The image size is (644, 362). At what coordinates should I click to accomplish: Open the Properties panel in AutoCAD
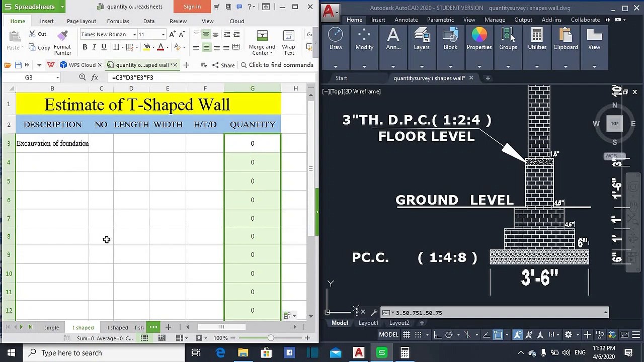(x=479, y=39)
